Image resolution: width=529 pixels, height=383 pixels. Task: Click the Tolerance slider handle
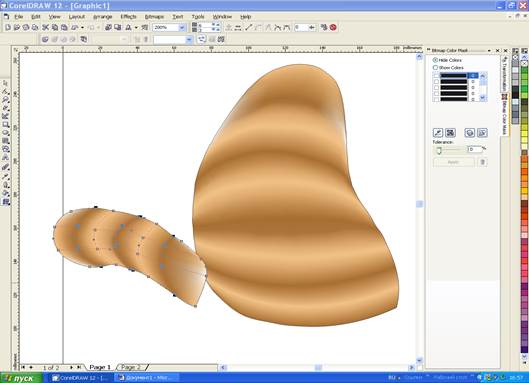tap(439, 150)
